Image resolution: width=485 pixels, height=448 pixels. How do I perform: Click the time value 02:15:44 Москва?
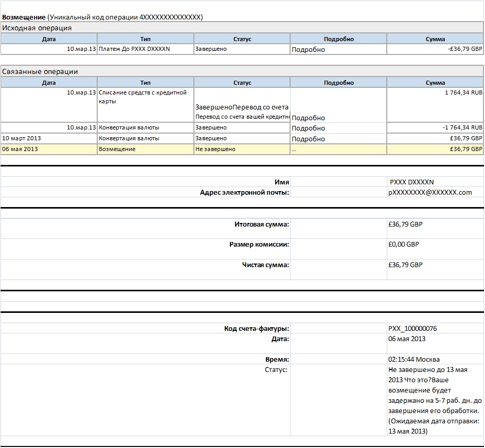414,360
